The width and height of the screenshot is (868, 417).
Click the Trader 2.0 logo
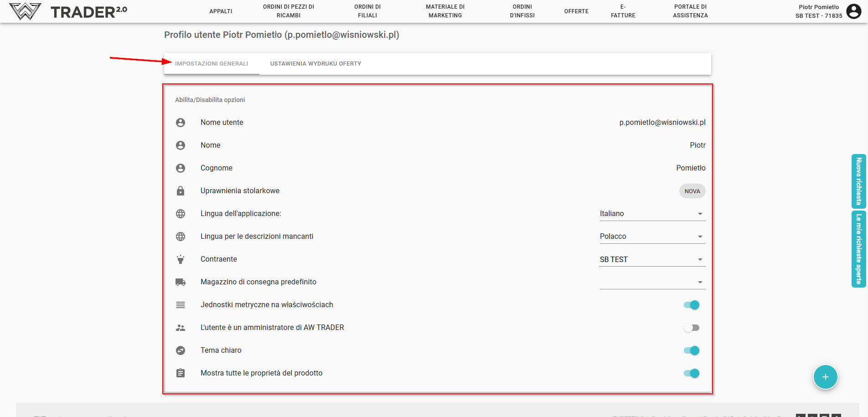click(x=68, y=11)
